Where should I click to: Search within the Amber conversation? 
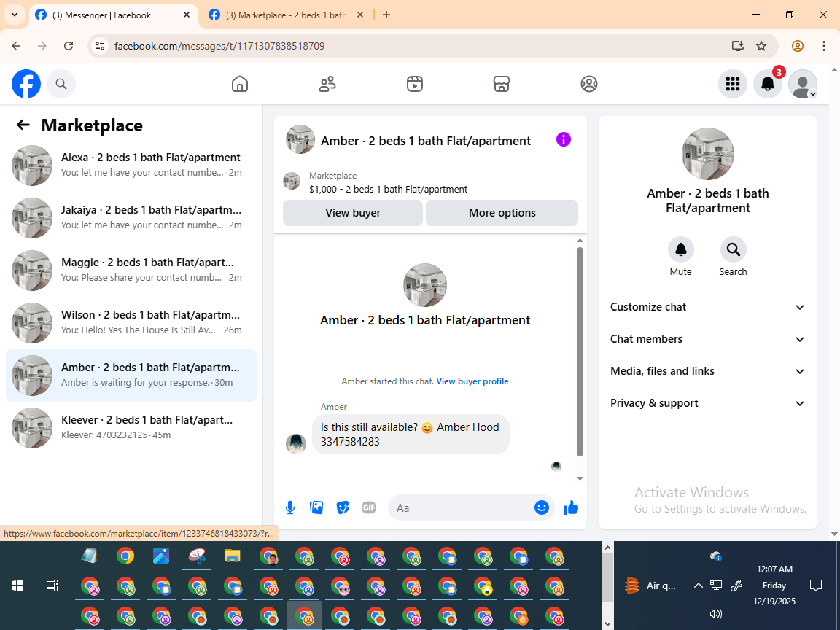[x=733, y=249]
